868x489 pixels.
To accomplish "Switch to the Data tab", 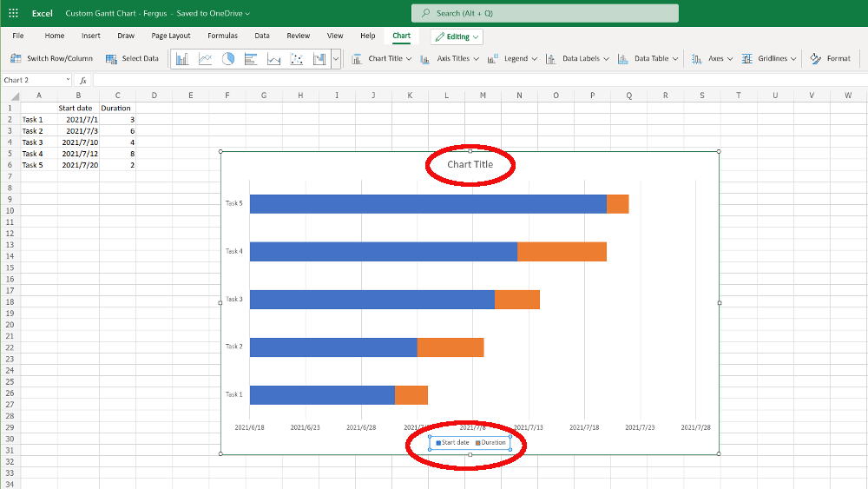I will (262, 36).
